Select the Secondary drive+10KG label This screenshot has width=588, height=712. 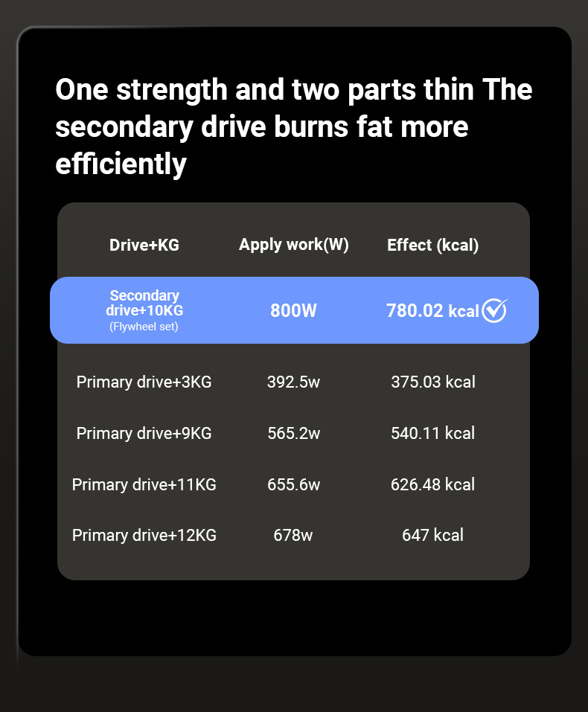click(x=144, y=303)
